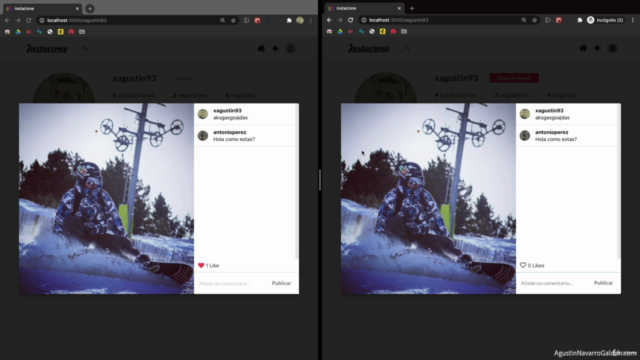Click the home icon in left window's Instaclone header

pos(261,49)
